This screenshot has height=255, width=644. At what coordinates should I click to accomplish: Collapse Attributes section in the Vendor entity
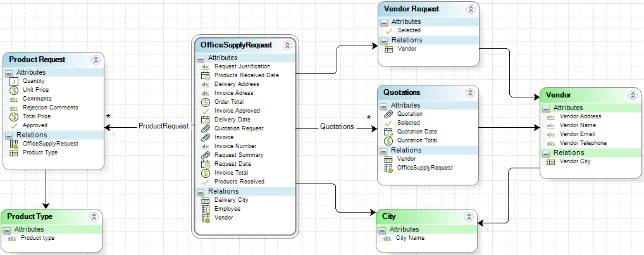(547, 108)
